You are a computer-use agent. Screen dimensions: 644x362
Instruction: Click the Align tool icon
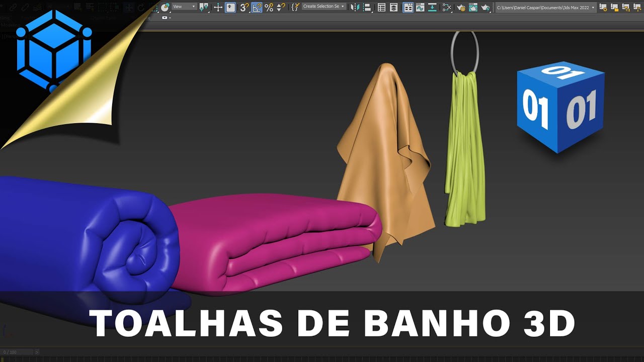point(367,7)
